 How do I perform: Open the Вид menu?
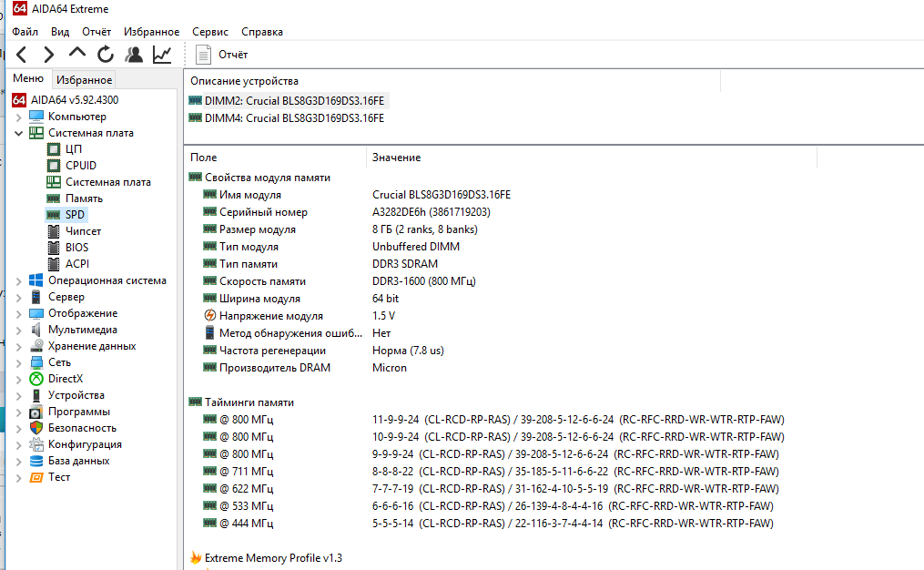pyautogui.click(x=60, y=32)
